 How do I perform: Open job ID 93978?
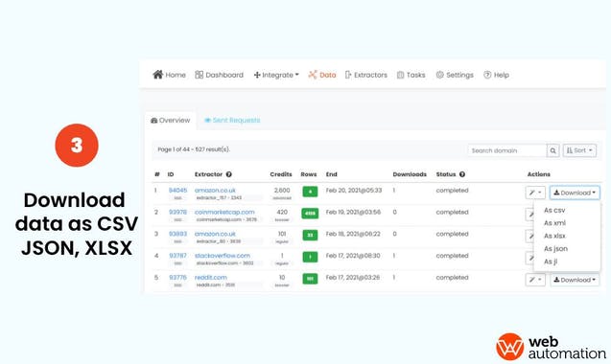(177, 212)
